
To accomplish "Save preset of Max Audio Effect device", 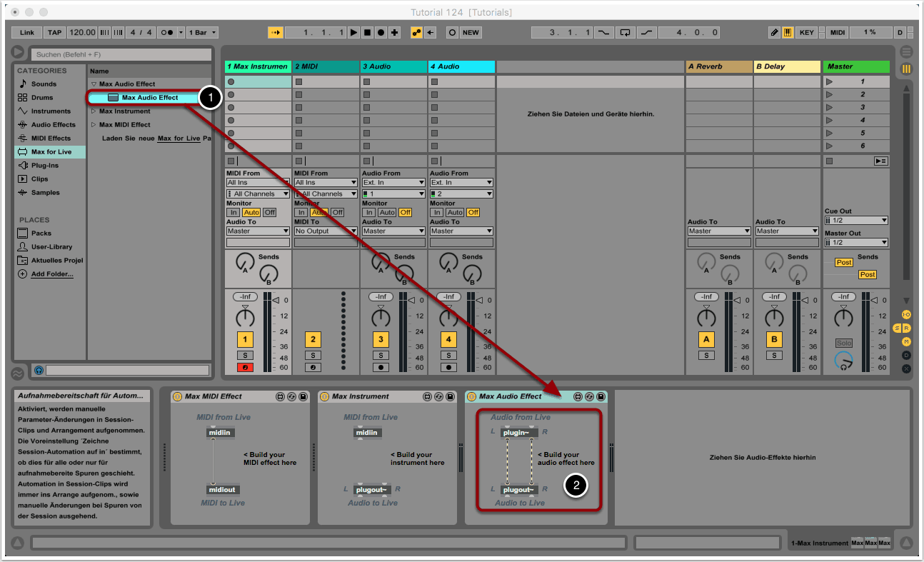I will click(601, 396).
